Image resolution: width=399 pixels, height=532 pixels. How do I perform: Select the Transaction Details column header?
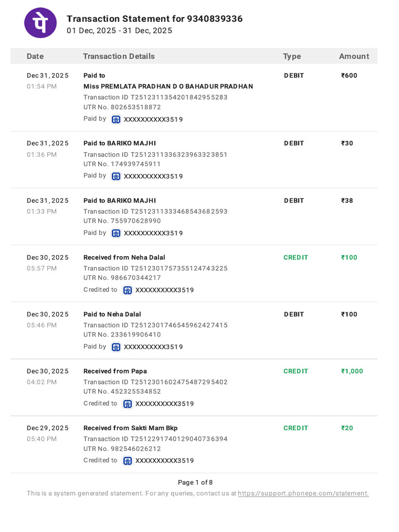coord(119,56)
